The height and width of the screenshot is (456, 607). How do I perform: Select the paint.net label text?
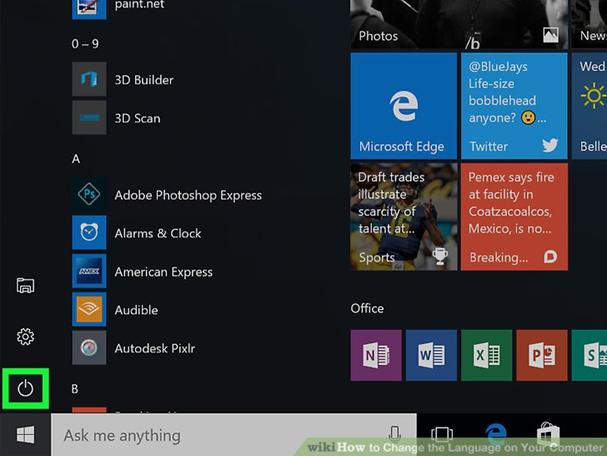(x=139, y=5)
